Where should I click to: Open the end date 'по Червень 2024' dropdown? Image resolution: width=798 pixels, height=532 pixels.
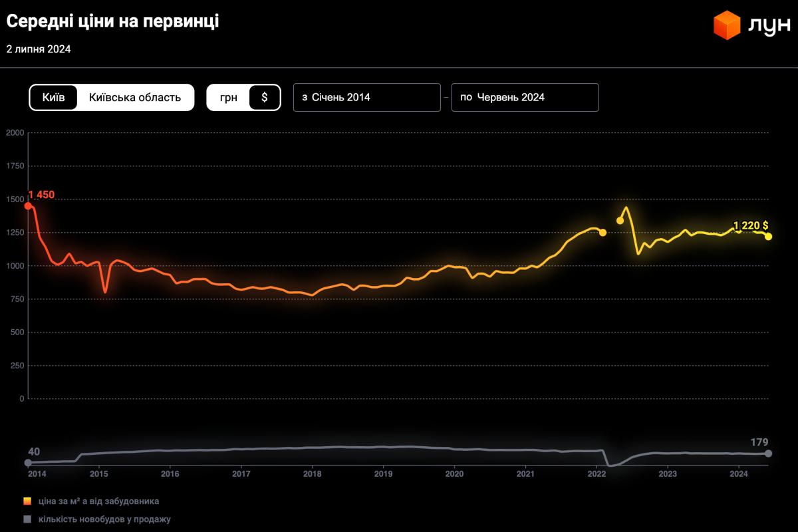click(x=525, y=97)
